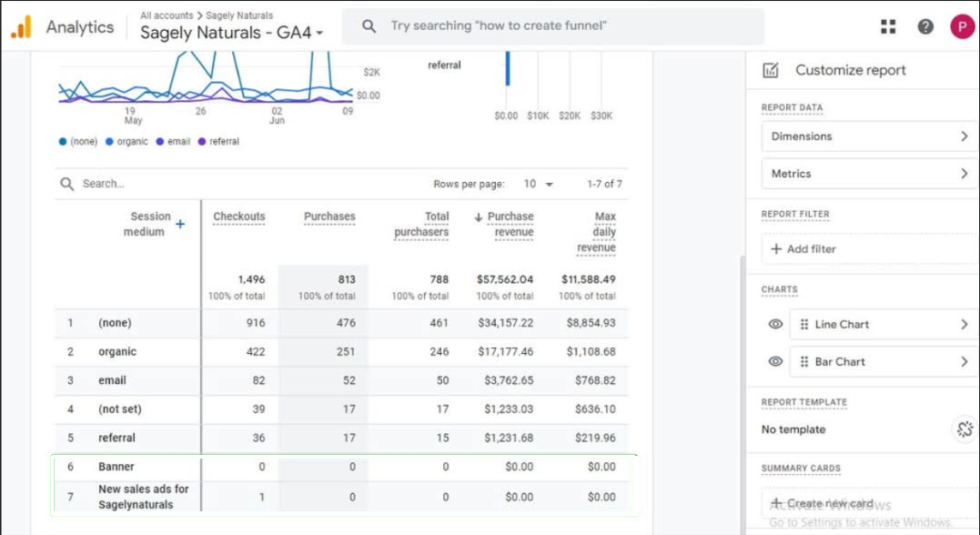Select New sales ads for Sagelynaturals row
The image size is (980, 535).
(x=143, y=497)
